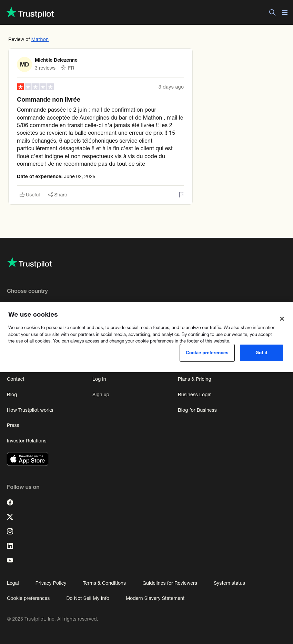
Task: Open Trustpilot's X profile
Action: coord(10,517)
